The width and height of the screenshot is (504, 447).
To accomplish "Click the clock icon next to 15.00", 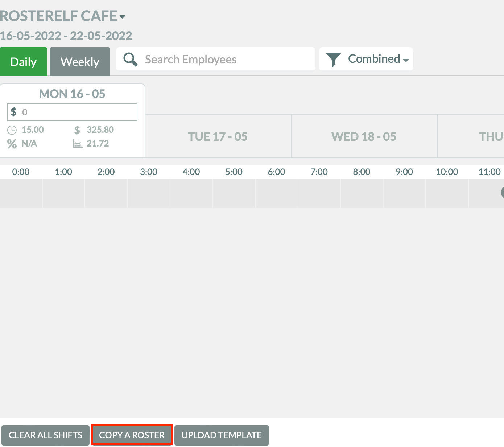I will point(12,130).
